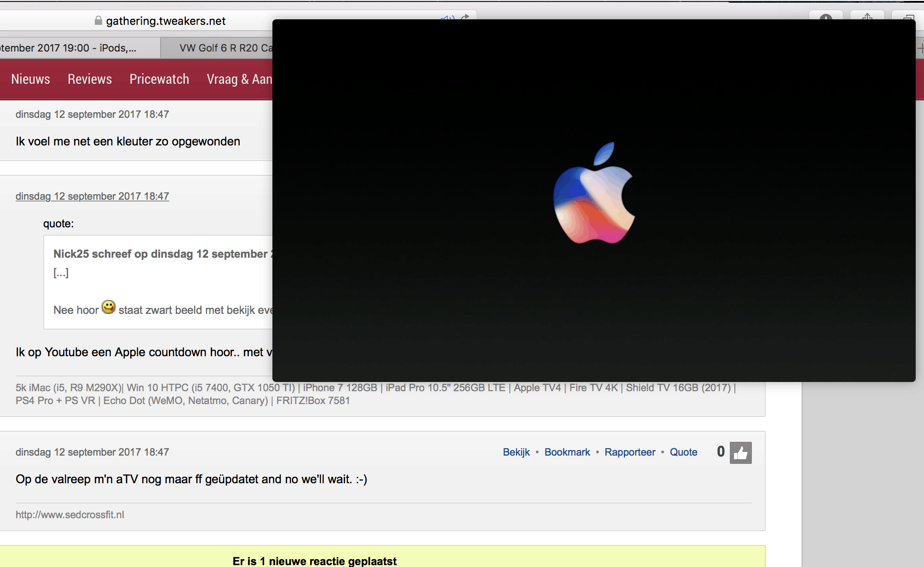Click the smiley emoticon in quote

point(109,307)
